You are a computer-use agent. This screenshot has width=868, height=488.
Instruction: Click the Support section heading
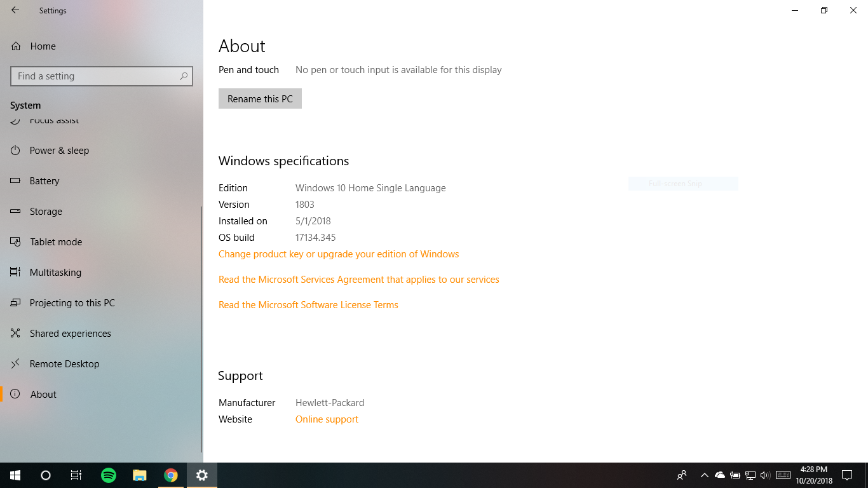[x=240, y=376]
